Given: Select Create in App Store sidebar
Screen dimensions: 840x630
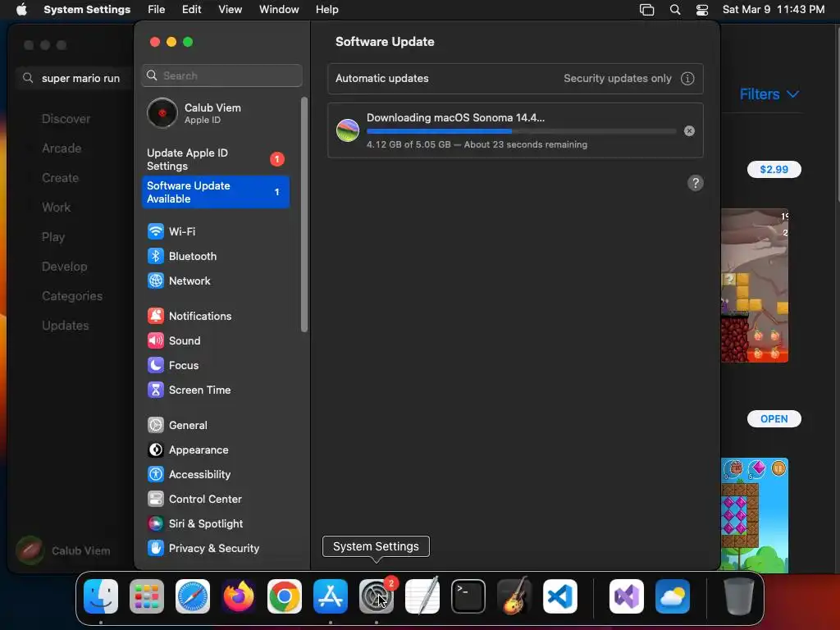Looking at the screenshot, I should pos(60,178).
